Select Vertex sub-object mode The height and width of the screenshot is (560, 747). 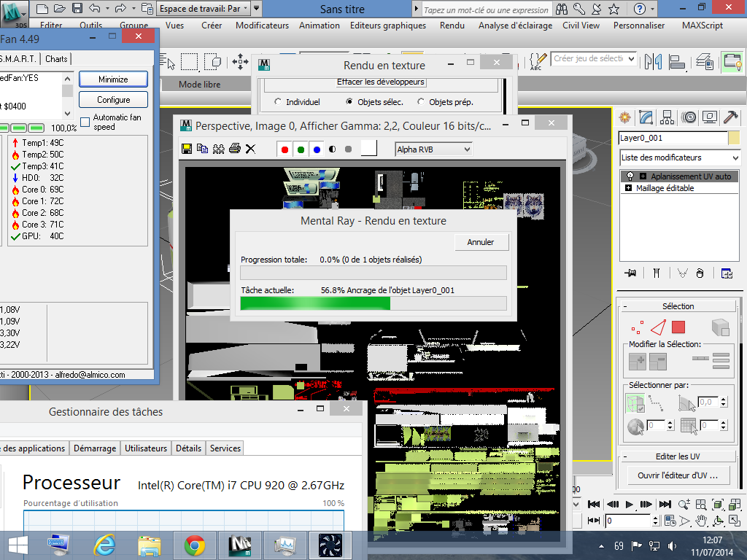pyautogui.click(x=637, y=327)
